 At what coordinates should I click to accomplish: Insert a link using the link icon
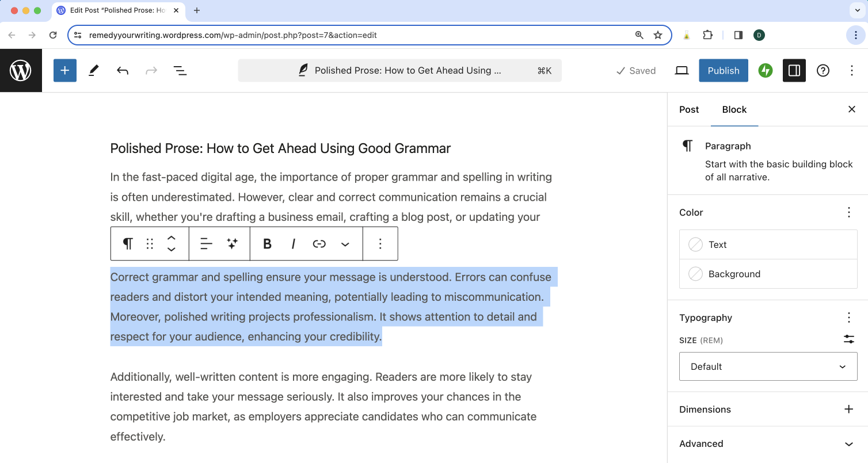click(319, 244)
